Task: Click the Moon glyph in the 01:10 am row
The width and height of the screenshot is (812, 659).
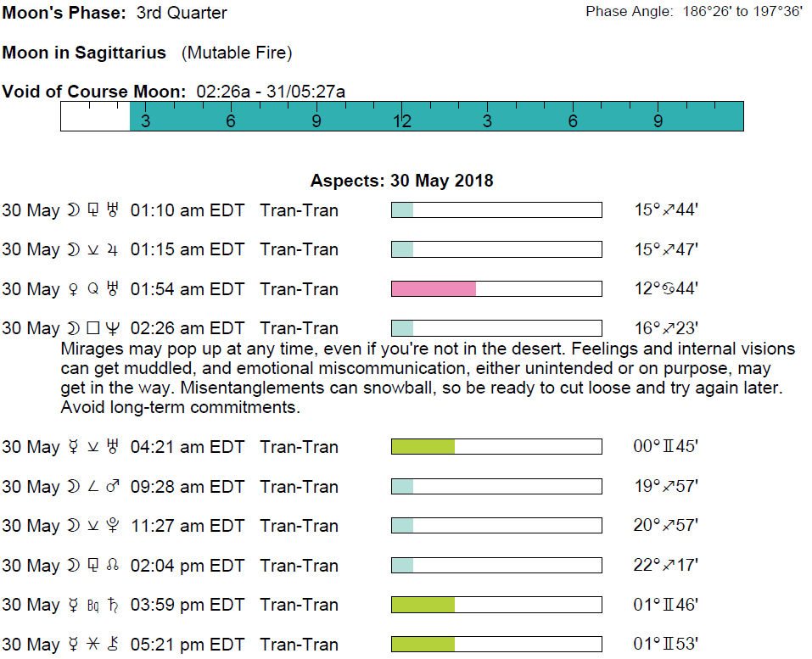Action: 74,210
